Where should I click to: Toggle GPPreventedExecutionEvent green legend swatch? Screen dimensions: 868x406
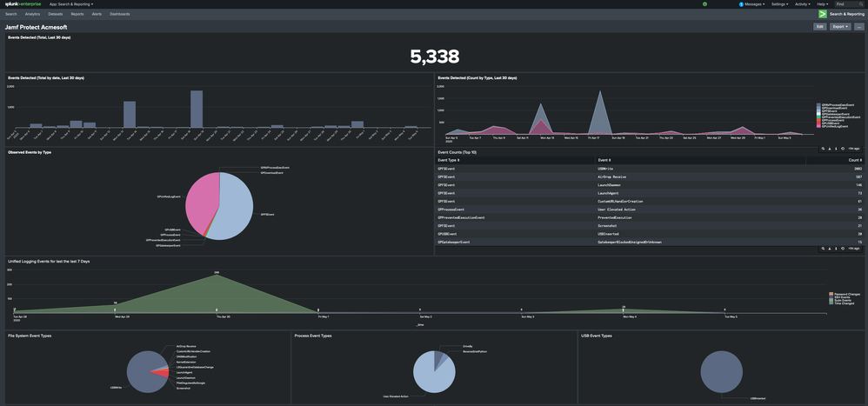click(x=818, y=117)
